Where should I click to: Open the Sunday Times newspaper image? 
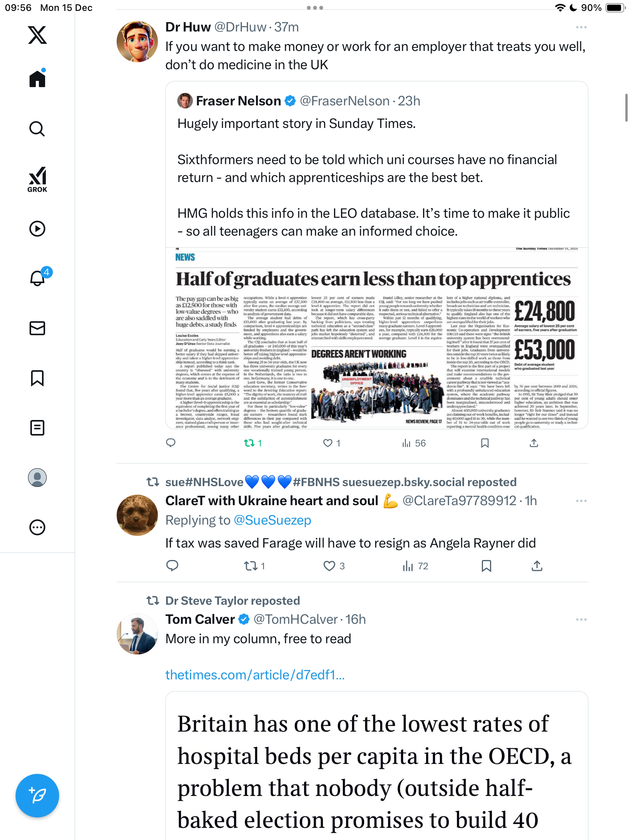point(376,338)
